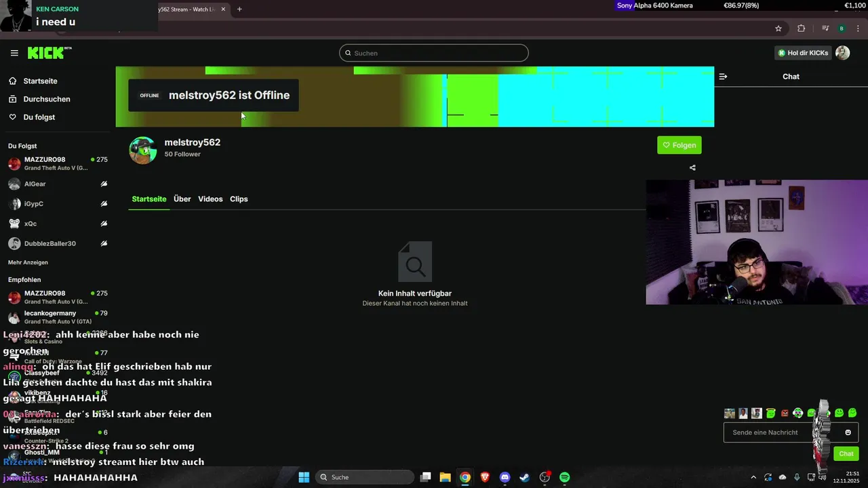Open Chrome profile B avatar

[842, 28]
